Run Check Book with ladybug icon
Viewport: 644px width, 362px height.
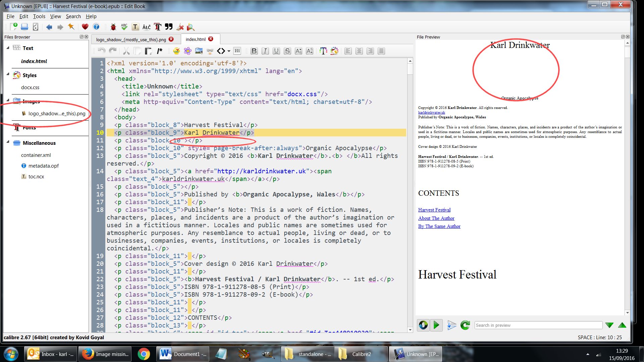click(113, 27)
